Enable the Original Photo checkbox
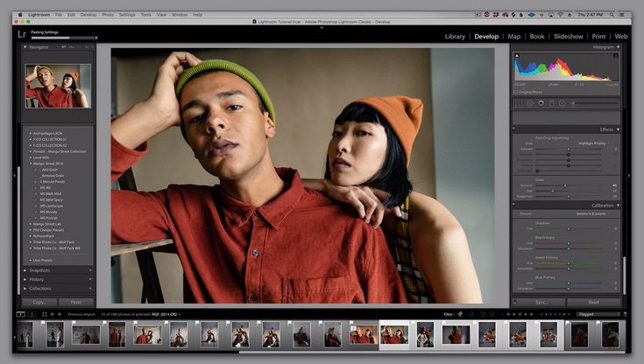 (x=516, y=93)
